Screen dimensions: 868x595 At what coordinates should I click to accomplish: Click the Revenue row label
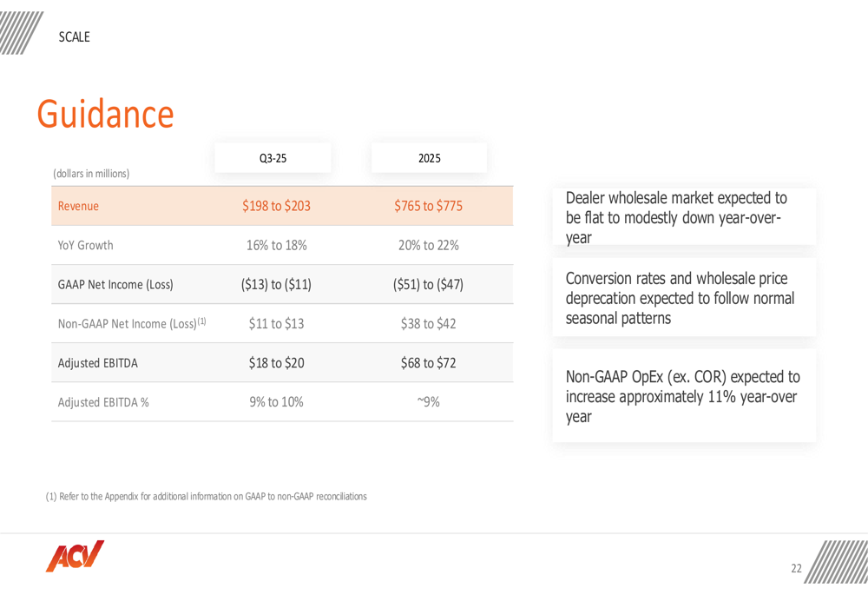78,206
